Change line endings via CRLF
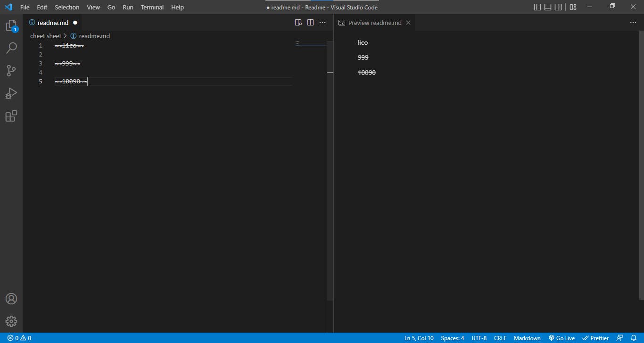The width and height of the screenshot is (644, 343). coord(500,338)
